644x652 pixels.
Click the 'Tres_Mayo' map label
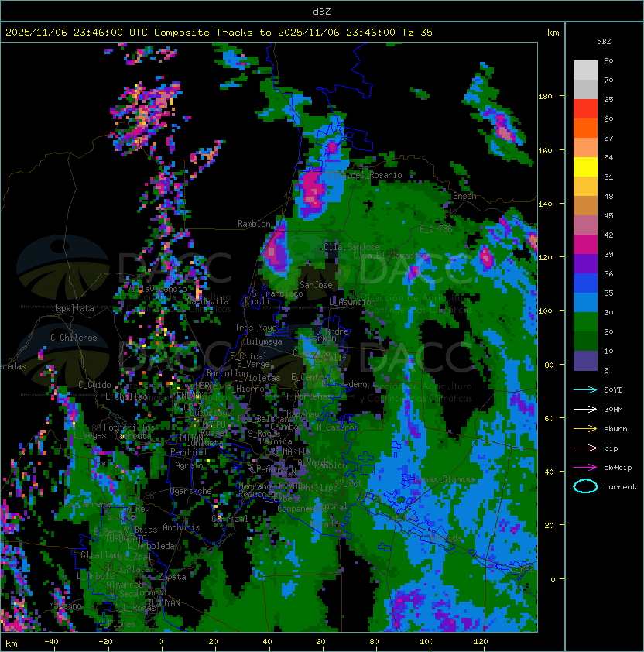click(255, 328)
